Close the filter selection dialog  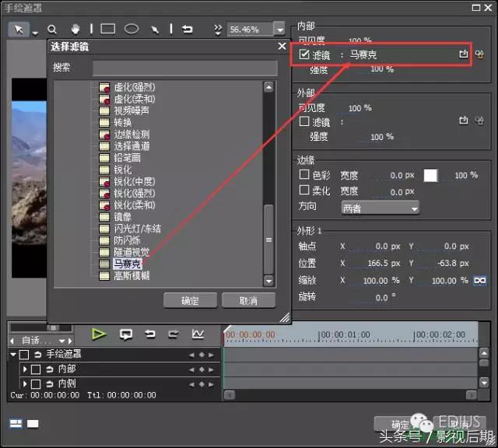click(x=282, y=47)
